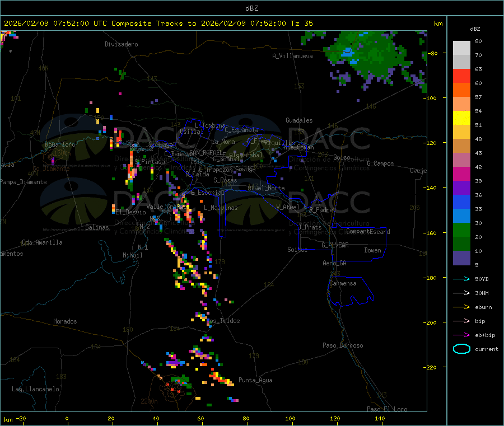Click the Guadales map label
The image size is (504, 426).
299,120
